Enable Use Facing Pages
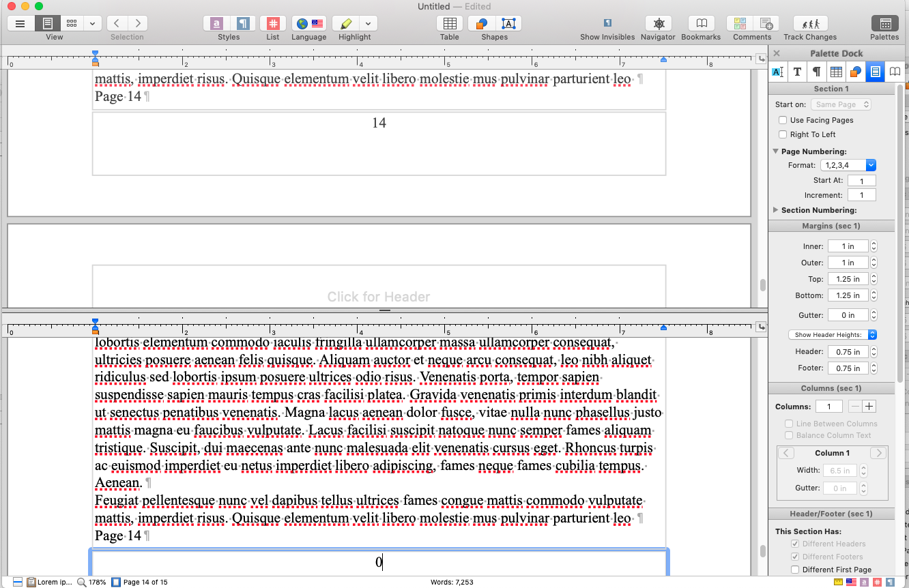The width and height of the screenshot is (909, 588). pos(782,119)
